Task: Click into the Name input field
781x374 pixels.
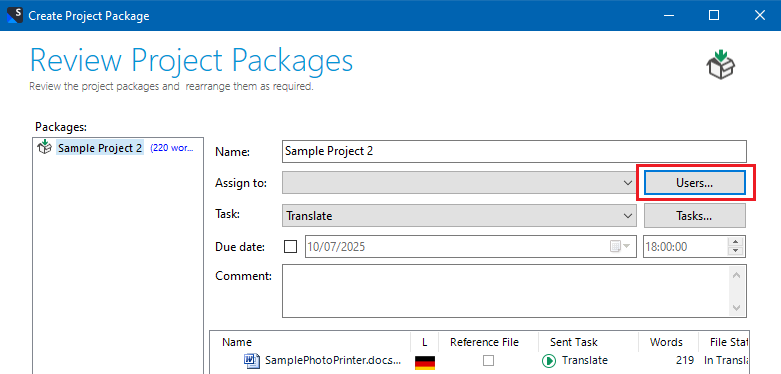Action: (x=514, y=151)
